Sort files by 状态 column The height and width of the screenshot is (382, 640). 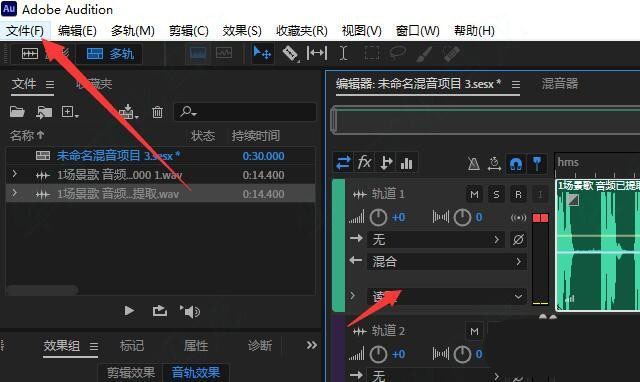pos(203,135)
